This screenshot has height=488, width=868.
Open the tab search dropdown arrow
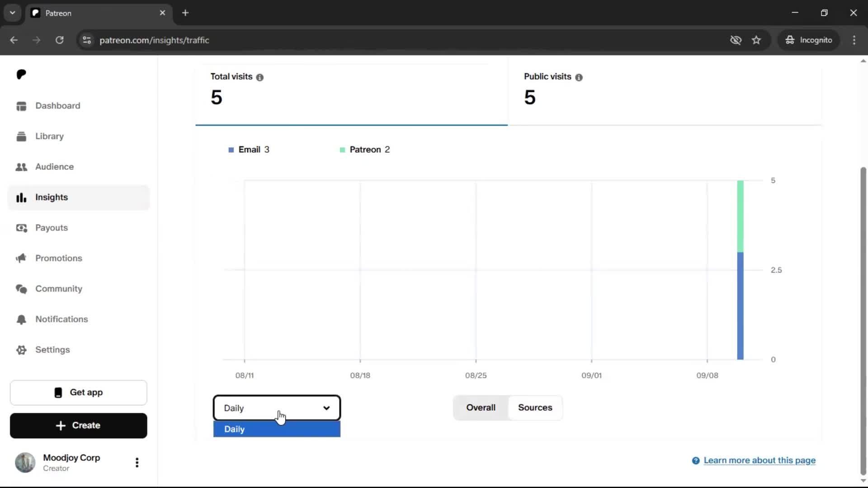tap(13, 13)
